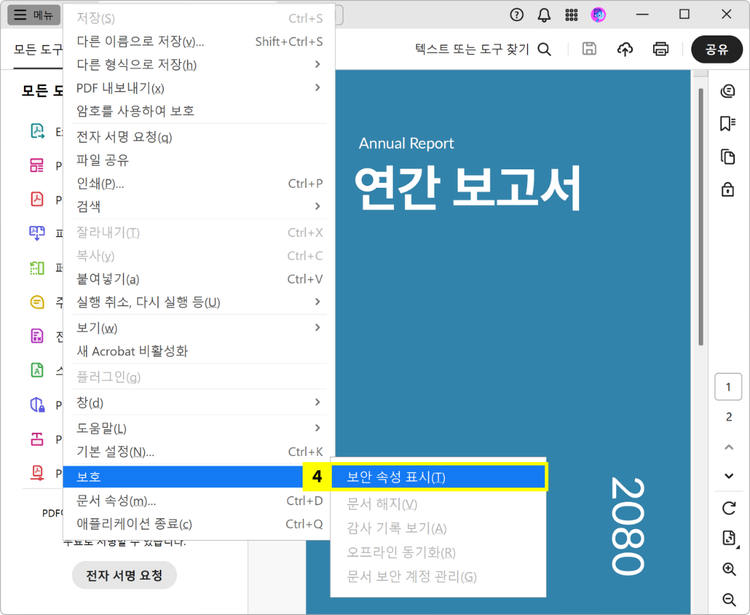Click the printer icon in toolbar

pyautogui.click(x=661, y=49)
